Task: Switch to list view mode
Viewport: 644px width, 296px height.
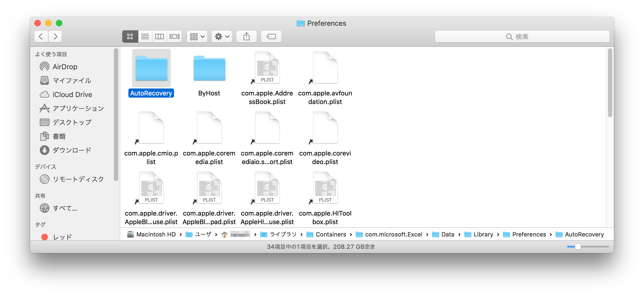Action: 145,36
